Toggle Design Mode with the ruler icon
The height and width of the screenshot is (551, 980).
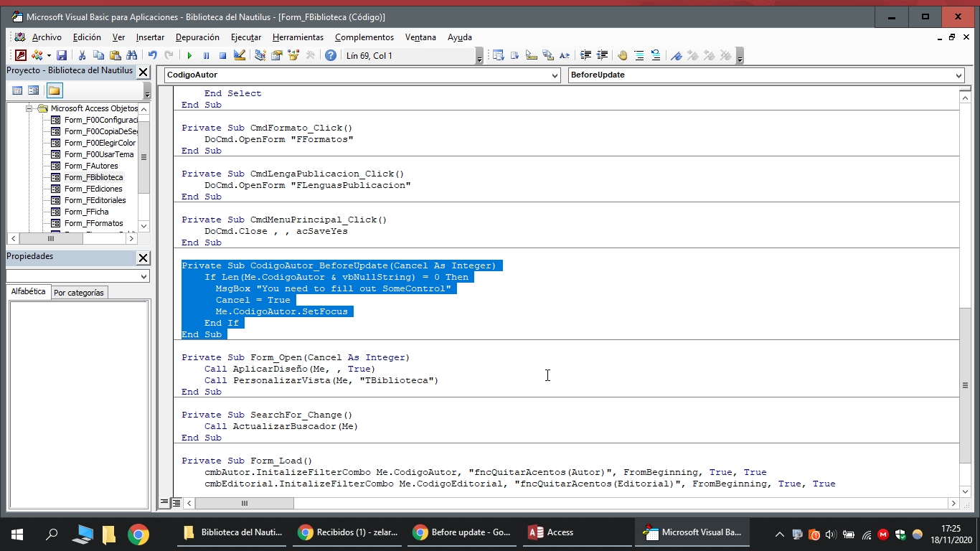(x=240, y=55)
